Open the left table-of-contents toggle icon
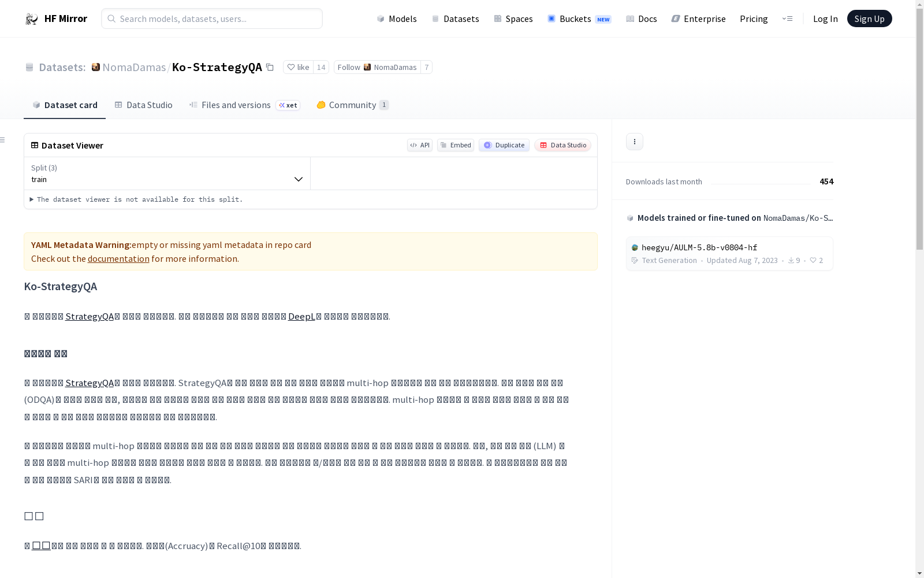Viewport: 924px width, 578px height. tap(2, 140)
